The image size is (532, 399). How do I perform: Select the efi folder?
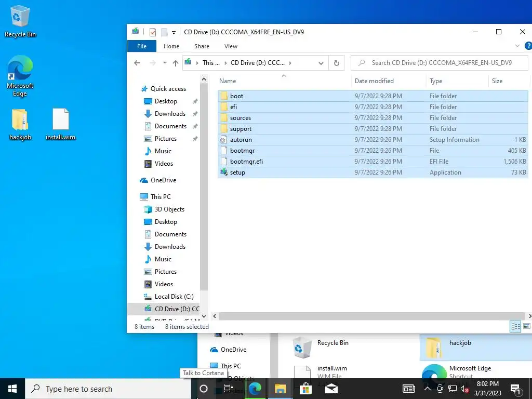click(x=373, y=107)
